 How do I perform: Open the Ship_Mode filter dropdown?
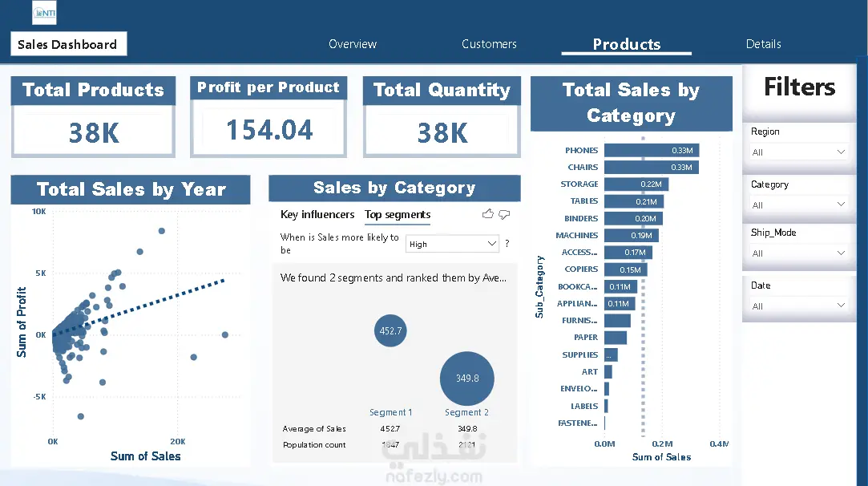click(x=797, y=253)
